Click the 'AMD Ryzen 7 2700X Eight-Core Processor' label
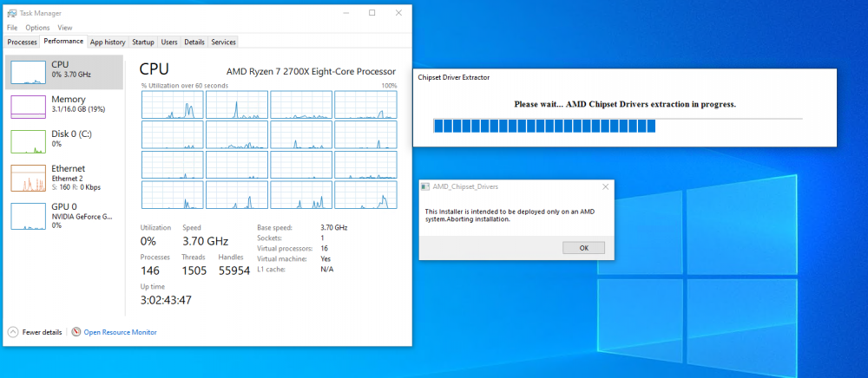The height and width of the screenshot is (378, 868). (x=311, y=71)
